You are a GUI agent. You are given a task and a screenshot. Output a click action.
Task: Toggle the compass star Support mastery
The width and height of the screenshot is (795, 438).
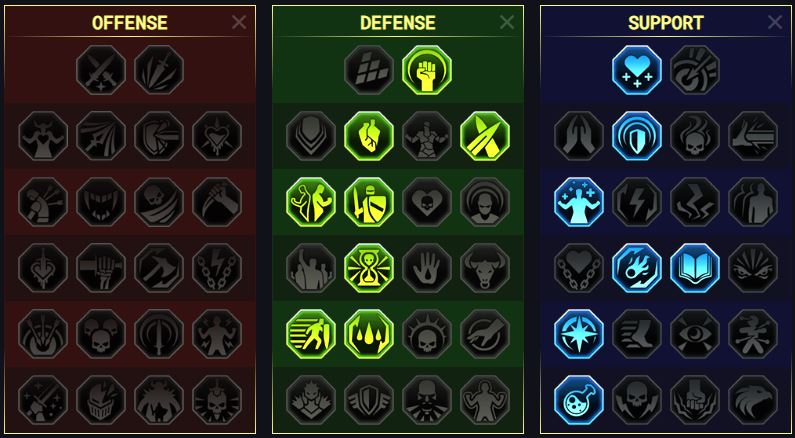coord(579,334)
